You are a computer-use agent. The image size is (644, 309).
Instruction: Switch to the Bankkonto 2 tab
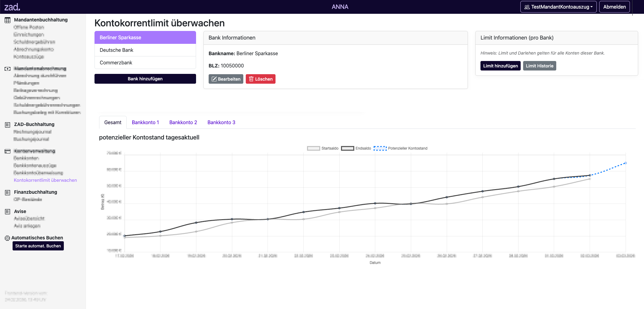coord(183,122)
